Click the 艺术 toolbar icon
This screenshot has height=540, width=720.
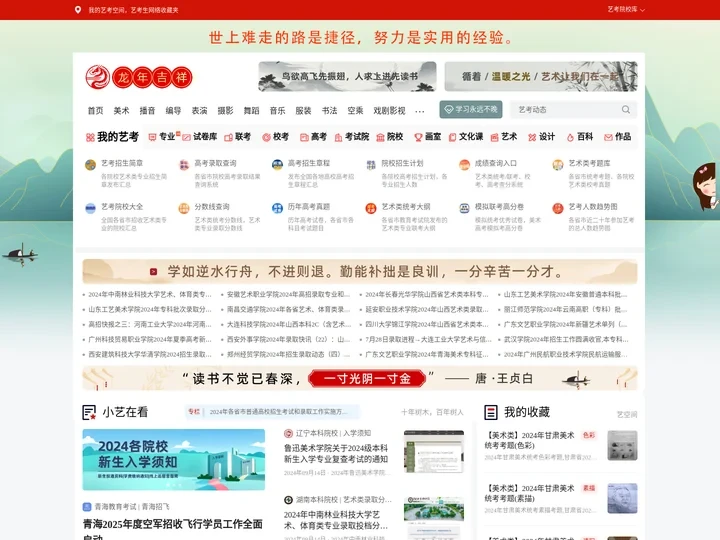click(x=495, y=137)
